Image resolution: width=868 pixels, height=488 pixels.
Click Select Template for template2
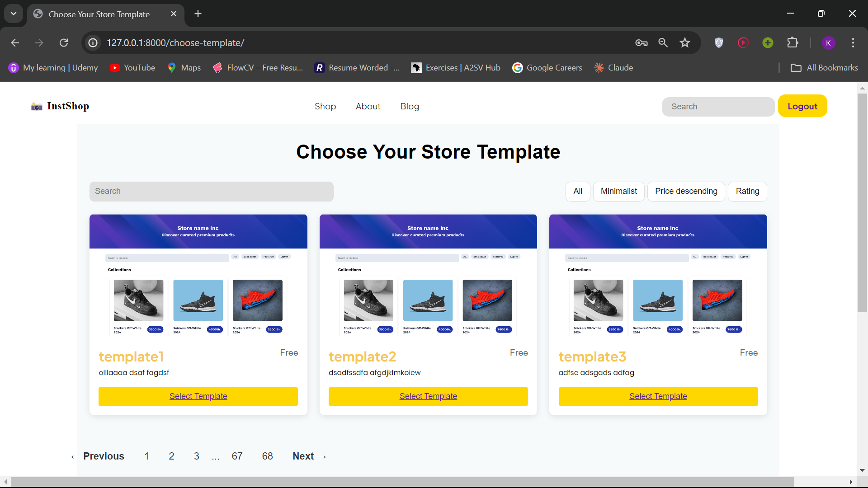click(x=428, y=396)
